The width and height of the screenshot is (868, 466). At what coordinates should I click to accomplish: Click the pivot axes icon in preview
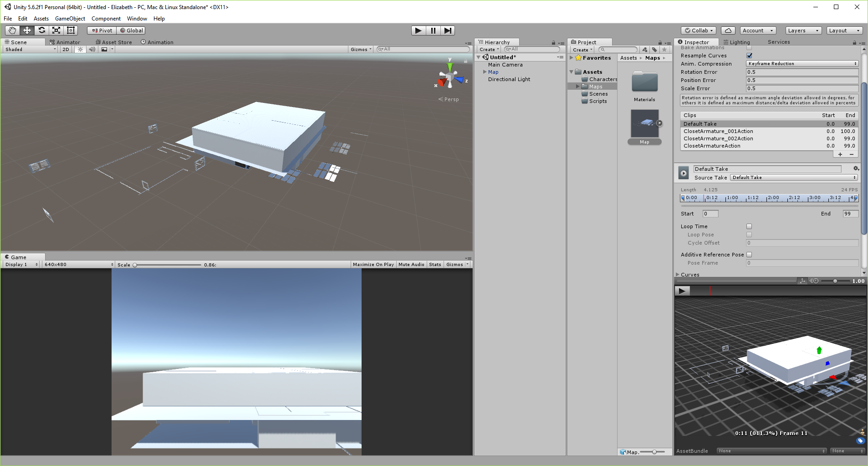[x=802, y=281]
